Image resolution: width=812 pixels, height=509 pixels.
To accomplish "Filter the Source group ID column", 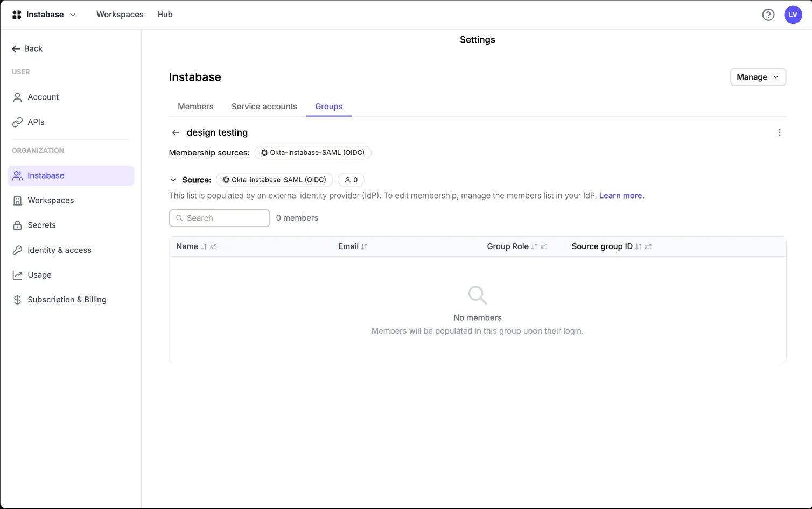I will click(x=648, y=246).
